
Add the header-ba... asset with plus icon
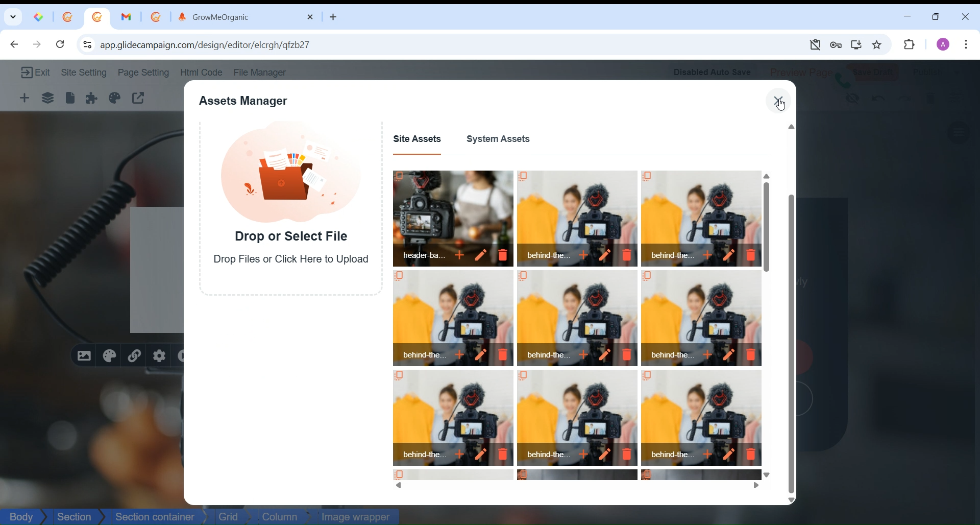459,255
